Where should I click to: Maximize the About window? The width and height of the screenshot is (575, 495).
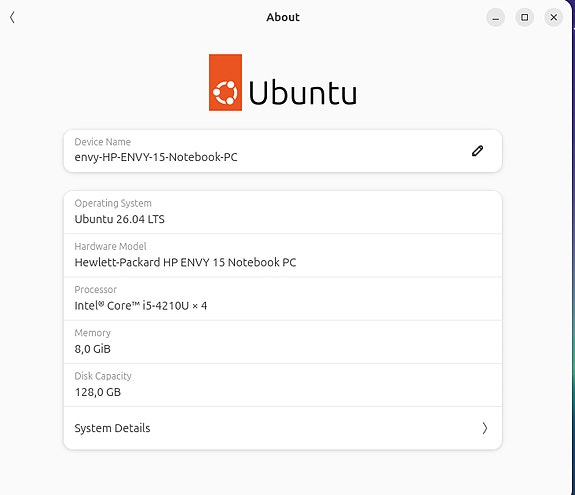click(524, 17)
